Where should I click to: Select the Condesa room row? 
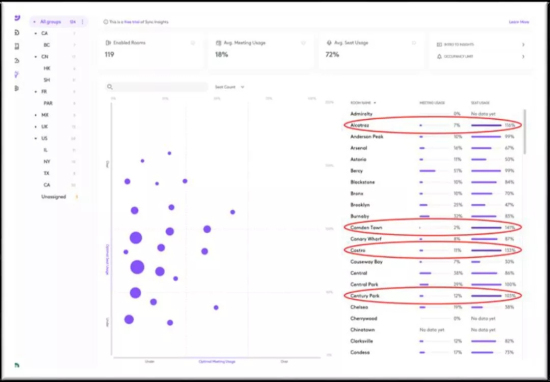[x=433, y=352]
